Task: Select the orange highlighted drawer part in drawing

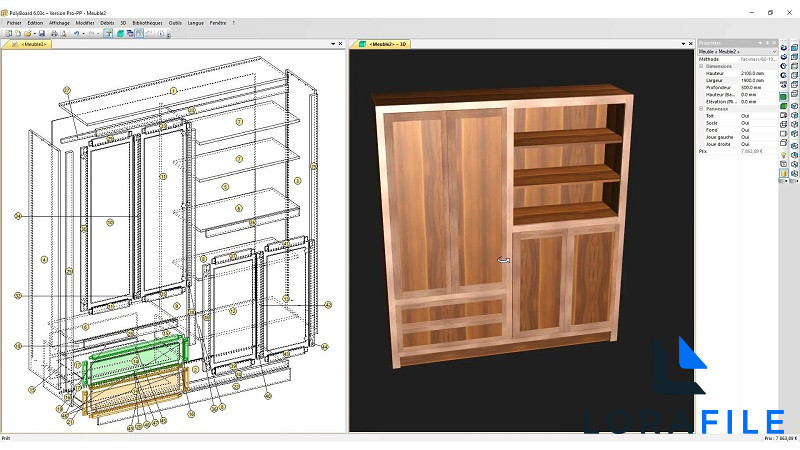Action: click(x=134, y=392)
